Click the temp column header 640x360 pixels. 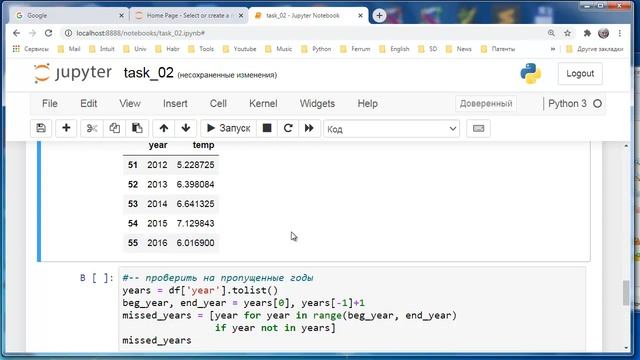[203, 145]
